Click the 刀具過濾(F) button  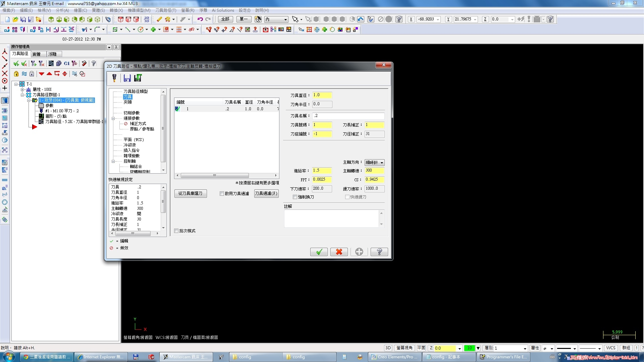266,193
